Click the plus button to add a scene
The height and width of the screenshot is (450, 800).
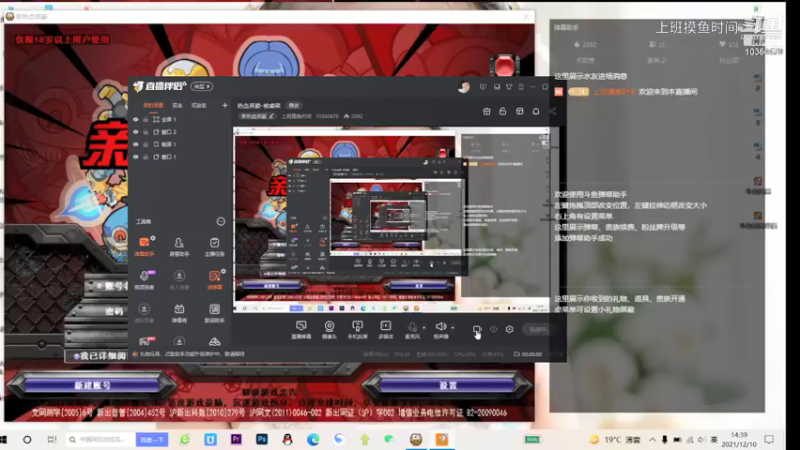pos(224,106)
